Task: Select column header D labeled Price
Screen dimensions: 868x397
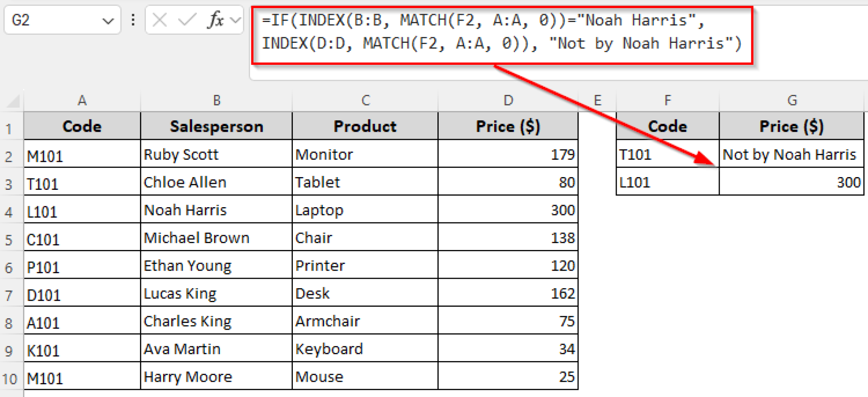Action: click(508, 100)
